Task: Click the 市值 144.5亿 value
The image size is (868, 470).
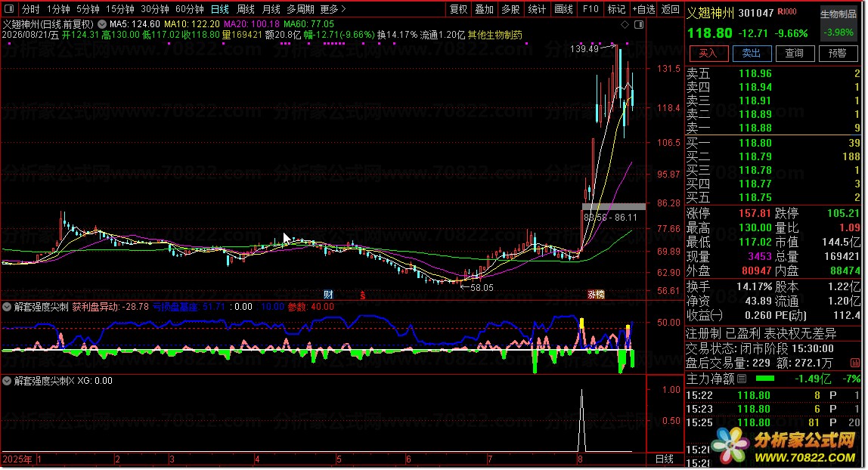Action: tap(839, 243)
